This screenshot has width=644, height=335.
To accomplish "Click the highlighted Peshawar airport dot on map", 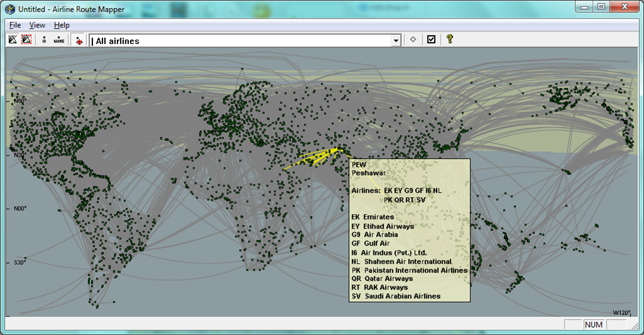I will (x=339, y=149).
